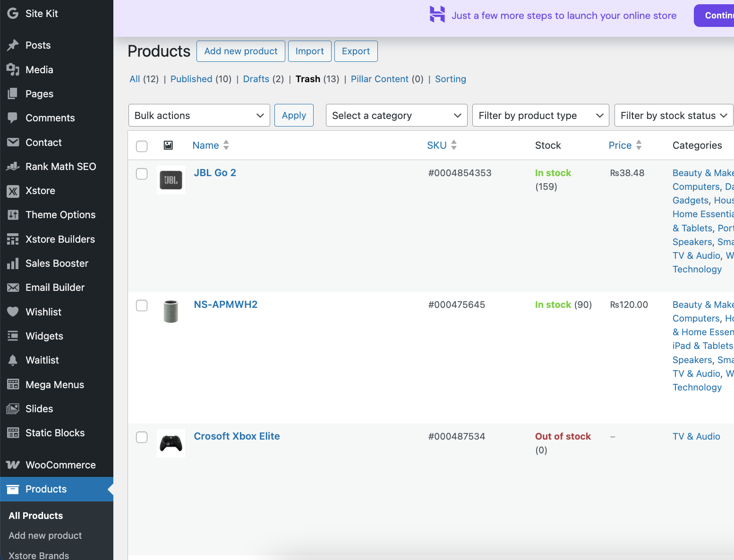Viewport: 734px width, 560px height.
Task: Open the Sorting view link
Action: coord(451,79)
